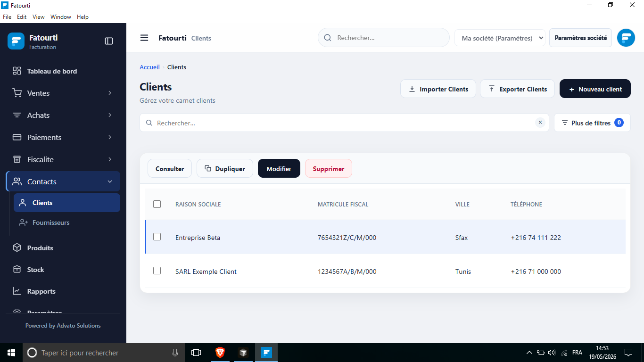Viewport: 644px width, 362px height.
Task: Select Clients in the sidebar
Action: pyautogui.click(x=67, y=203)
